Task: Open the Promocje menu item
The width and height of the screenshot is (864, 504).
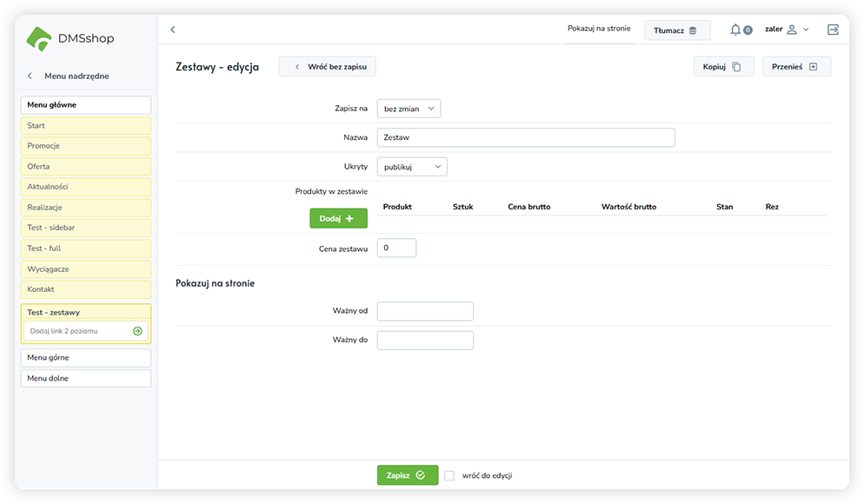Action: 85,146
